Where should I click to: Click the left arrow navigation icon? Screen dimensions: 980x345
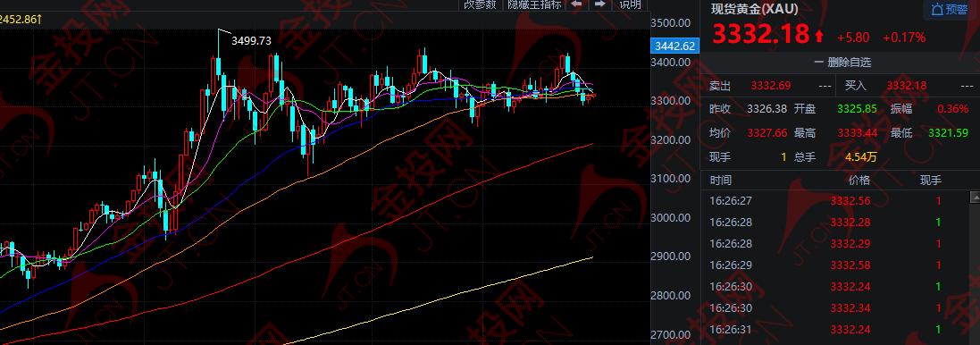click(576, 4)
